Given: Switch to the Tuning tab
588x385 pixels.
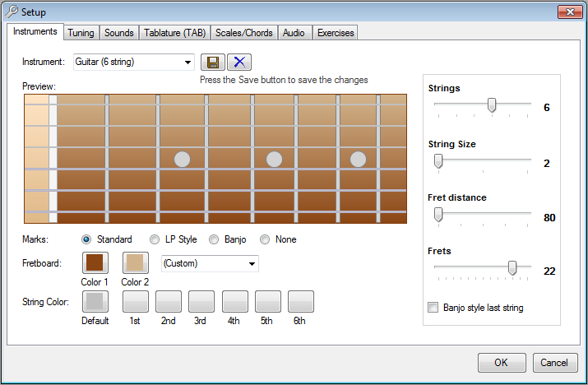Looking at the screenshot, I should pyautogui.click(x=81, y=33).
